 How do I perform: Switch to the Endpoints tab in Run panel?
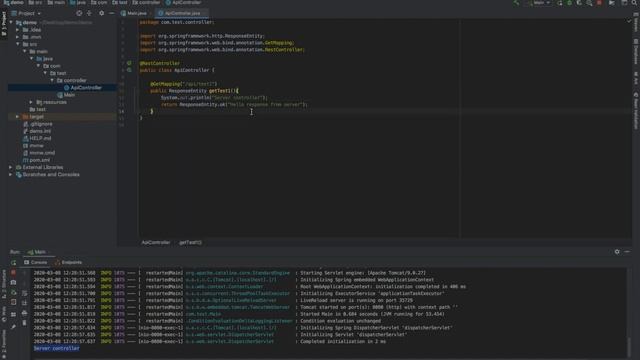click(x=69, y=262)
